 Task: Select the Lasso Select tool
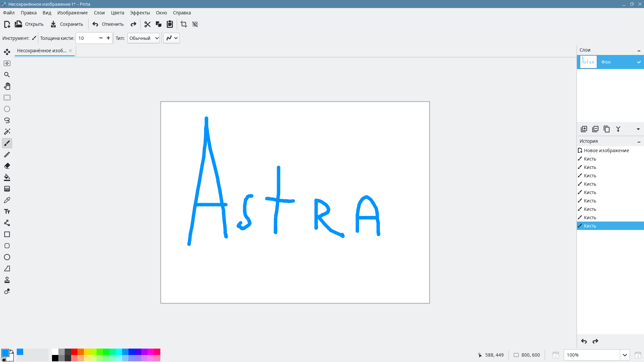(x=7, y=120)
